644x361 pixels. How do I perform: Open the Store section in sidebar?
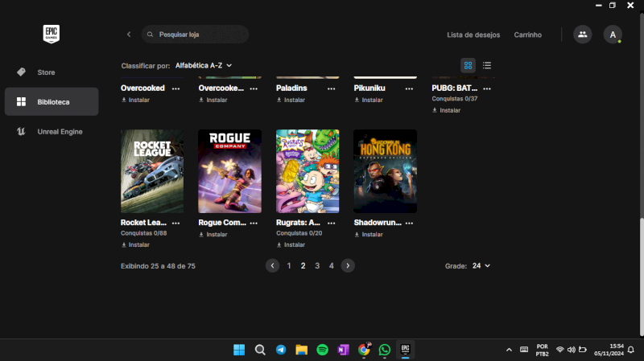tap(46, 72)
